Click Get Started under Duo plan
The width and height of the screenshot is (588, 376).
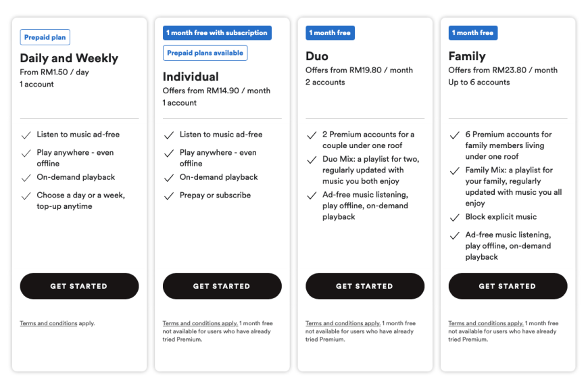tap(365, 286)
